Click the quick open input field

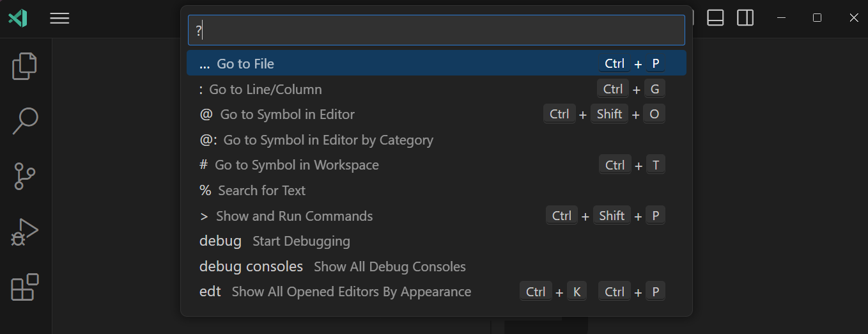click(x=436, y=30)
